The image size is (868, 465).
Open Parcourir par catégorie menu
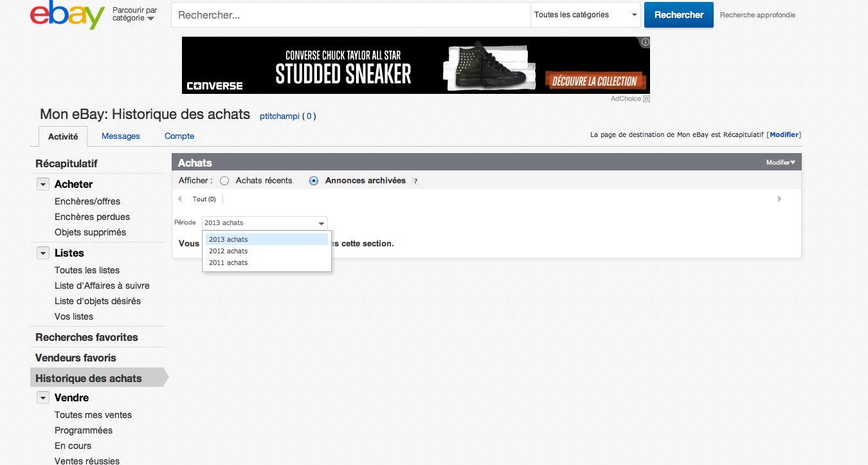click(x=134, y=15)
